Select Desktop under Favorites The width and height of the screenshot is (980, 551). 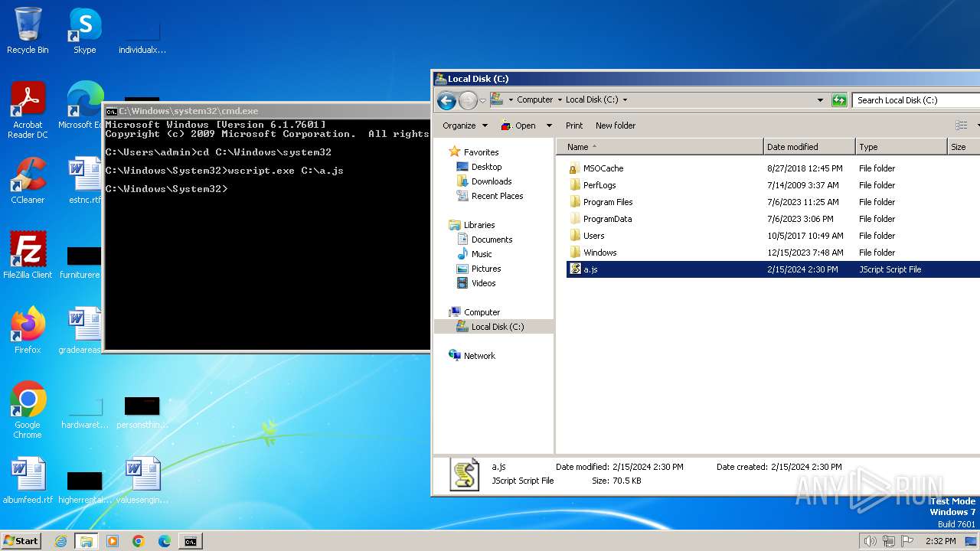pos(486,167)
